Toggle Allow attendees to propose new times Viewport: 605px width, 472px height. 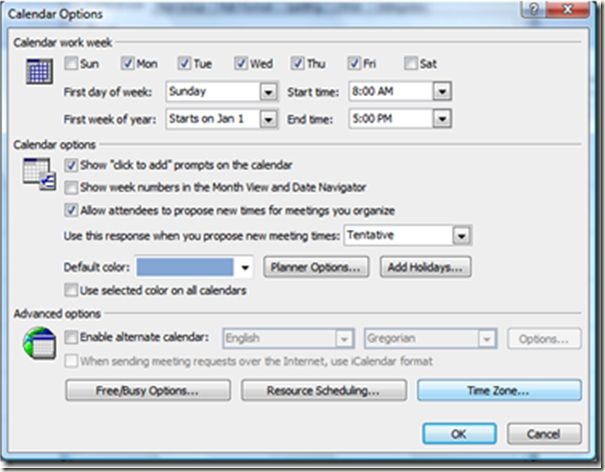pyautogui.click(x=71, y=210)
